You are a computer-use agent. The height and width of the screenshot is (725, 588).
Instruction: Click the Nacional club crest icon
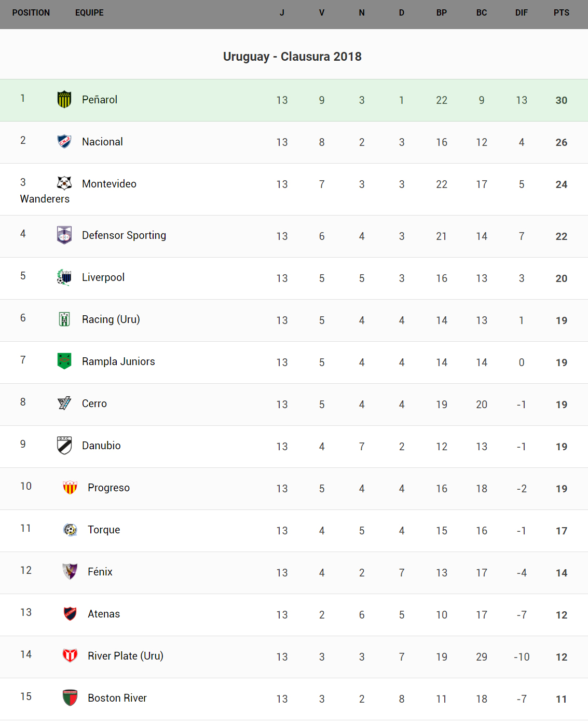(x=64, y=141)
